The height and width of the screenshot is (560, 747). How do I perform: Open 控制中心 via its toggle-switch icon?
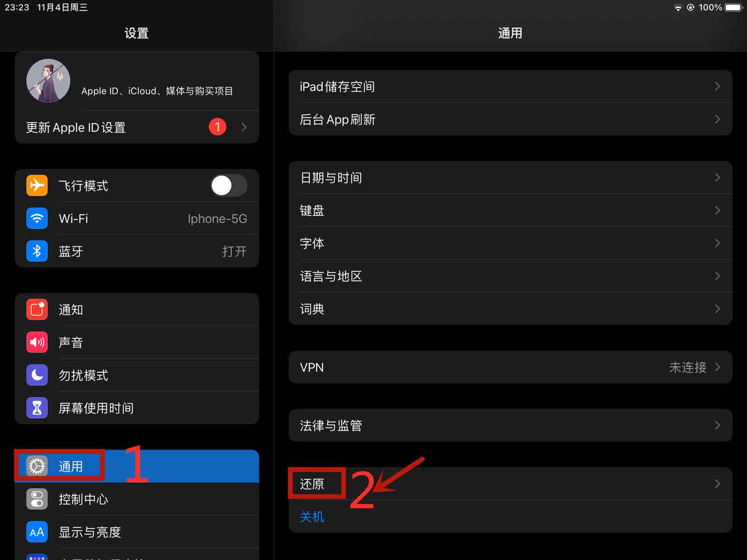pos(37,499)
